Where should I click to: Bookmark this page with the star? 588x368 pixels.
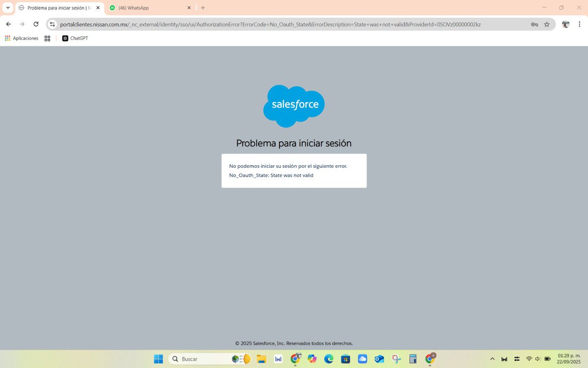tap(547, 24)
